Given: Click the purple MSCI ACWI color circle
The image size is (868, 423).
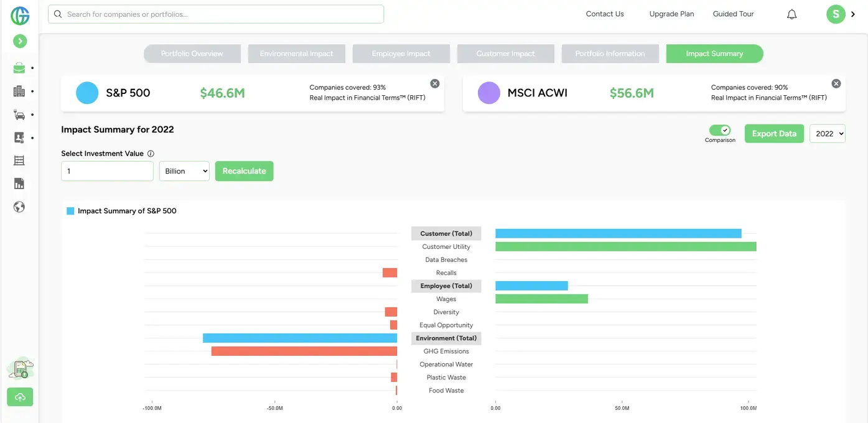Looking at the screenshot, I should click(x=489, y=93).
